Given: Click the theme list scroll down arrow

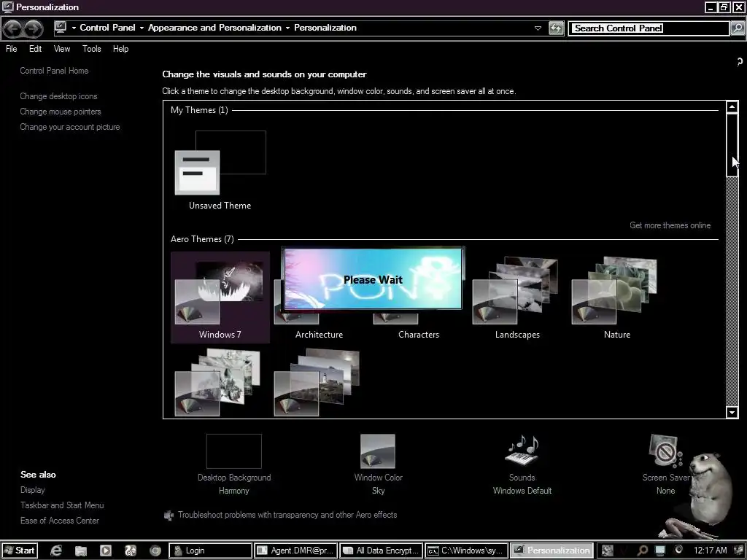Looking at the screenshot, I should 732,412.
